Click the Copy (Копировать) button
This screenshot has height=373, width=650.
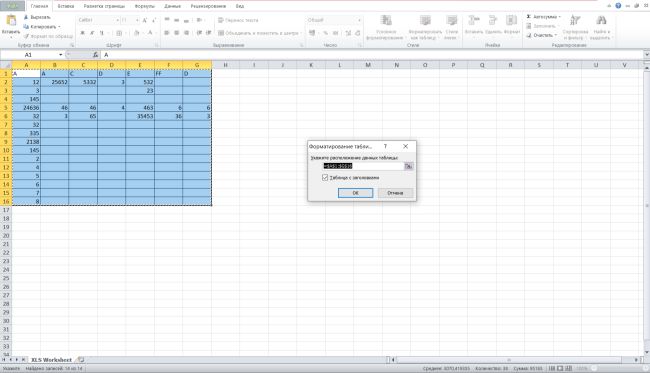pyautogui.click(x=39, y=27)
